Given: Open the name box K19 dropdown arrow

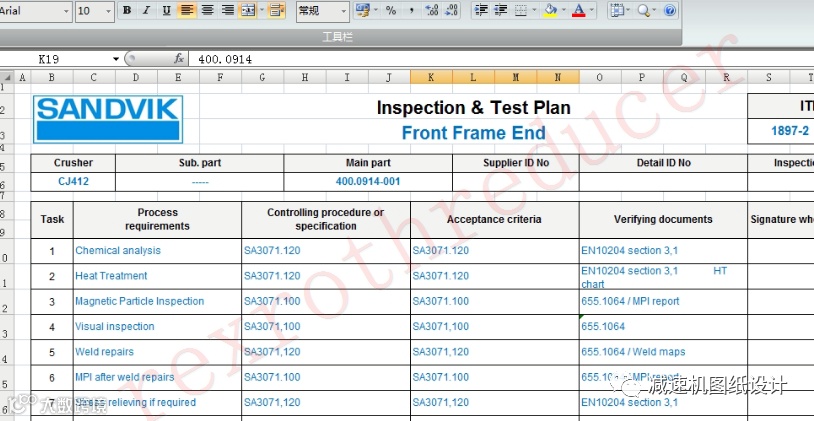Looking at the screenshot, I should point(116,59).
